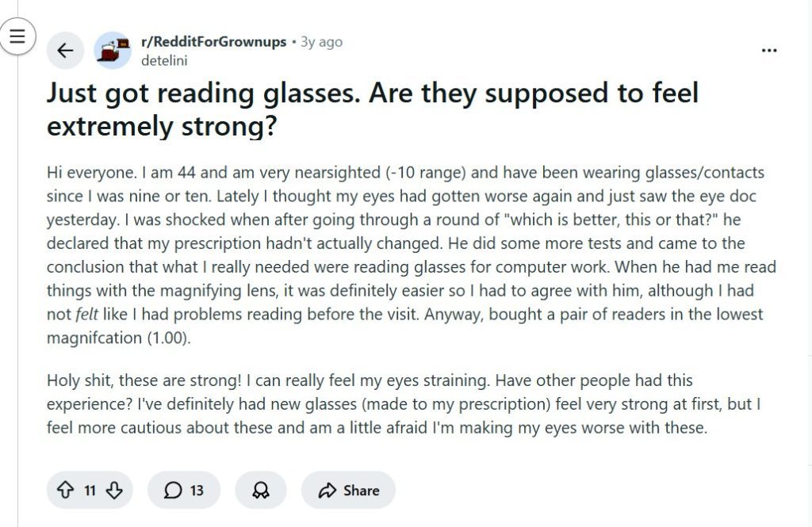Click the vote score showing 11
Image resolution: width=812 pixels, height=527 pixels.
coord(90,491)
